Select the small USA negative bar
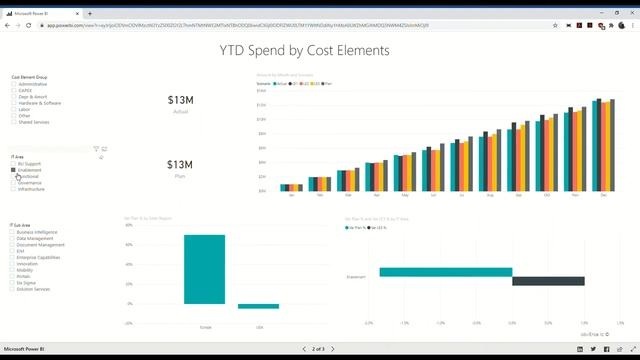Viewport: 640px width, 360px height. (x=258, y=306)
